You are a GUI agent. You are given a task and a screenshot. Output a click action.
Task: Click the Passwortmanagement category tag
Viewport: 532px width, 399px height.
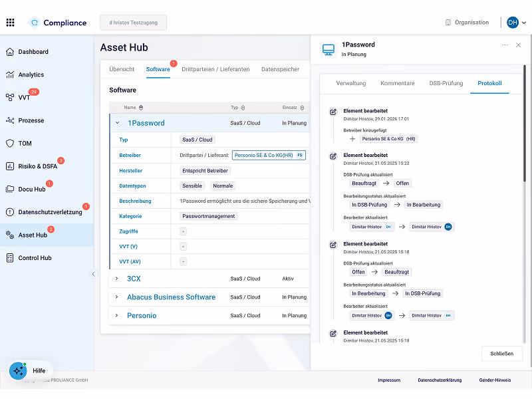click(208, 216)
